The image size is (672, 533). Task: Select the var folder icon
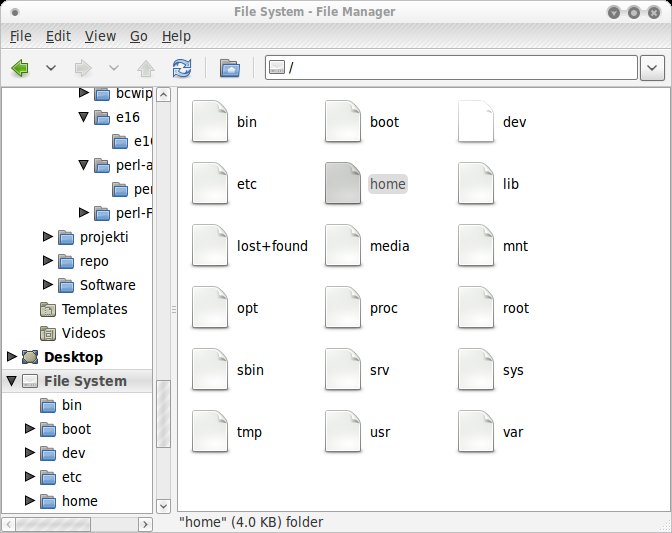[x=477, y=432]
